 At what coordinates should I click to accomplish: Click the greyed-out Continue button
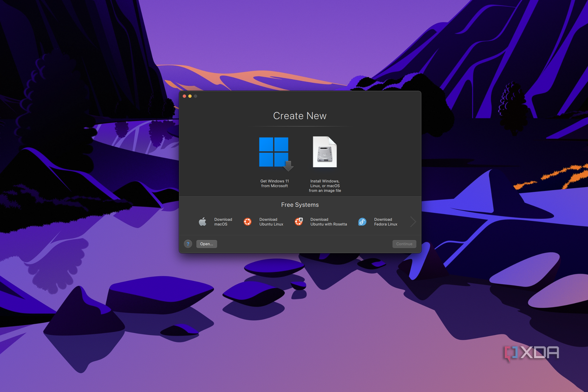point(404,244)
